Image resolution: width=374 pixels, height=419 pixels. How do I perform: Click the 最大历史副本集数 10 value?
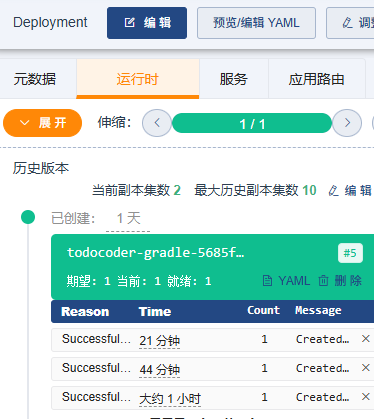309,190
